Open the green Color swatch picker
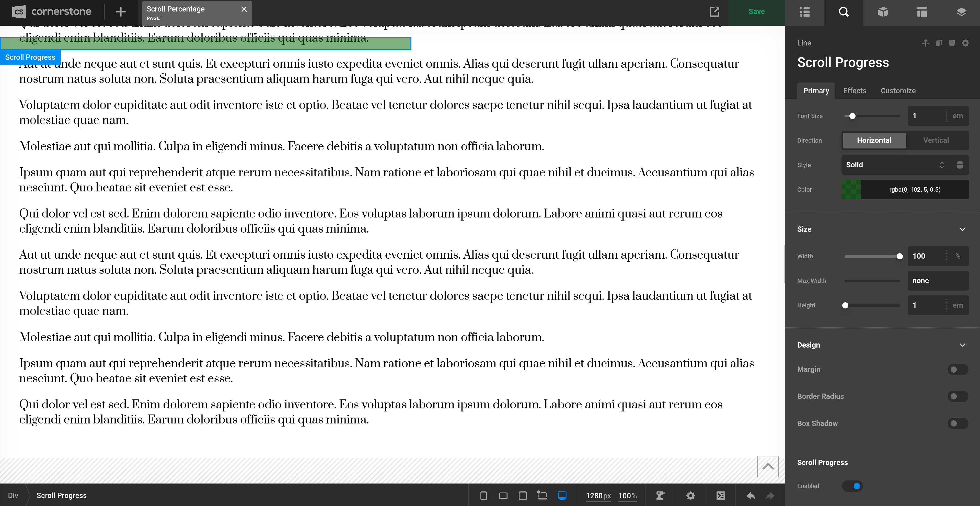Screen dimensions: 980x506 point(851,189)
